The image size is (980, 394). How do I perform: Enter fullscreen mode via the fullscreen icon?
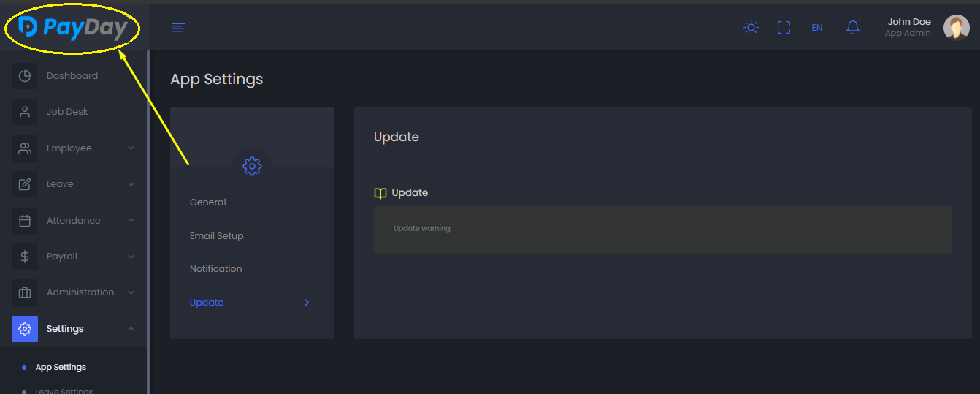(x=784, y=28)
